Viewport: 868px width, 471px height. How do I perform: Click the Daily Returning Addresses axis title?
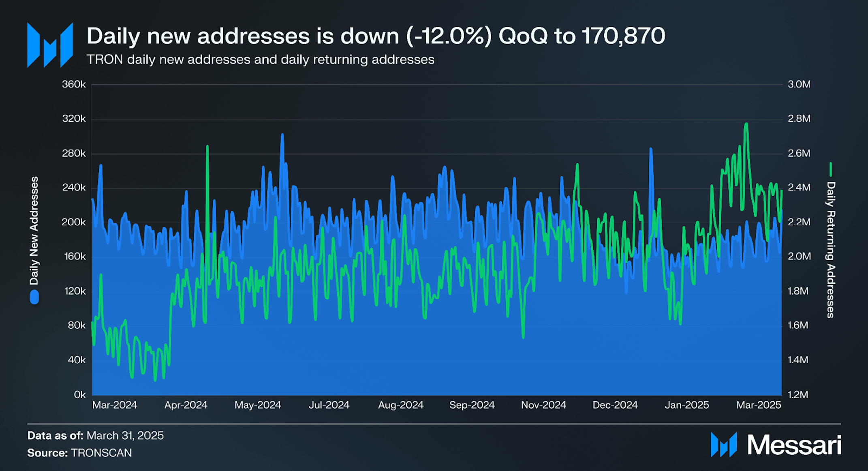(831, 250)
